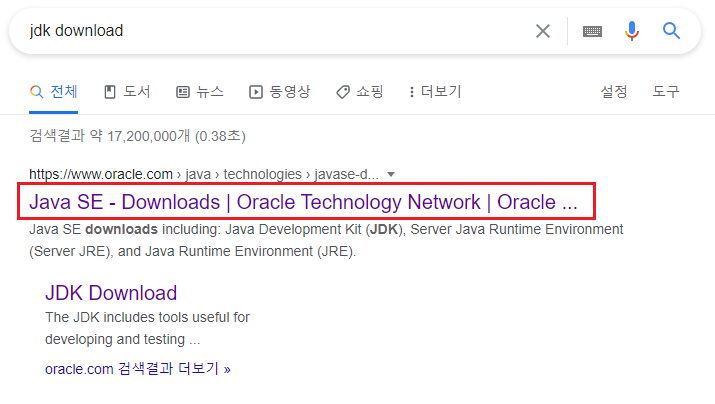Viewport: 715px width, 404px height.
Task: Expand the oracle.com result URL dropdown arrow
Action: [x=391, y=174]
